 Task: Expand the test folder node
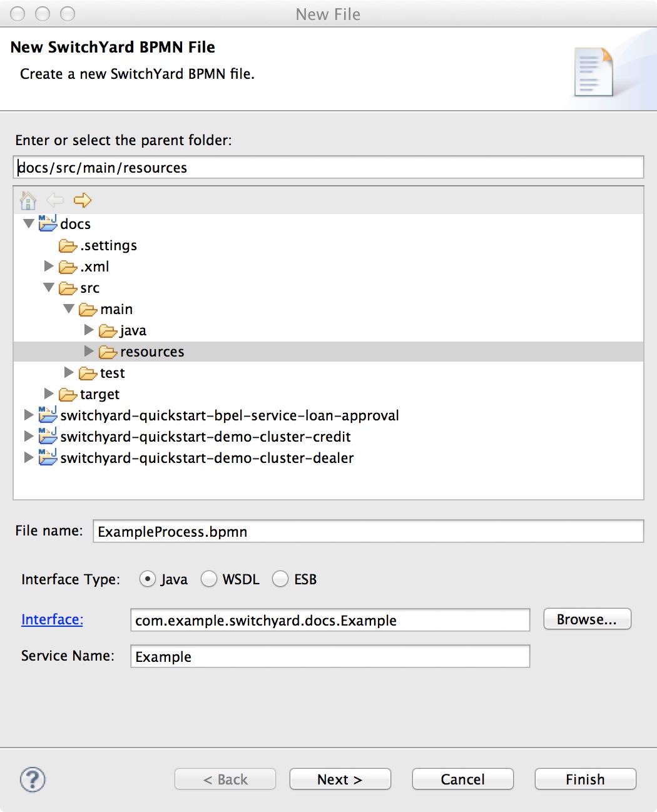click(69, 373)
